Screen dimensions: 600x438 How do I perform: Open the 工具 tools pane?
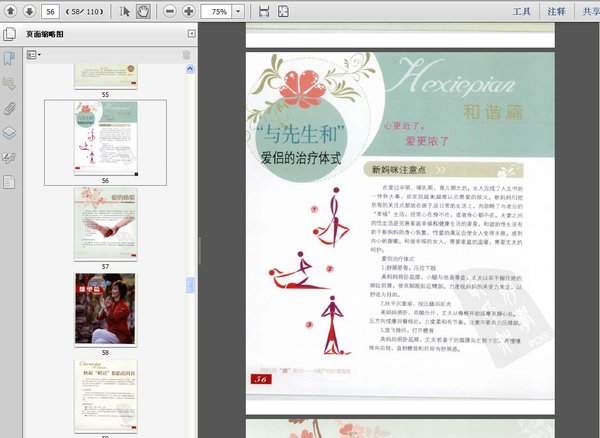click(x=522, y=11)
